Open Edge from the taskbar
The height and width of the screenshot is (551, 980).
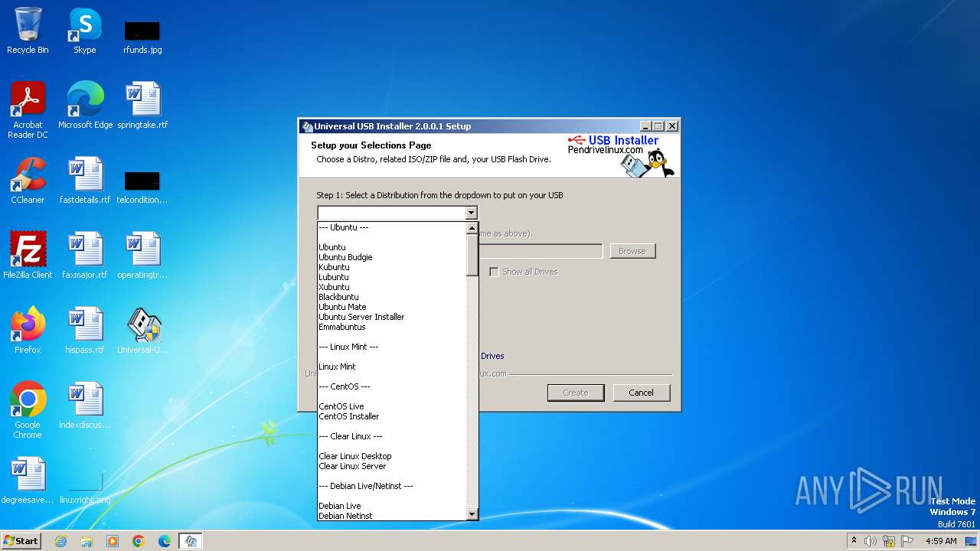click(x=165, y=541)
